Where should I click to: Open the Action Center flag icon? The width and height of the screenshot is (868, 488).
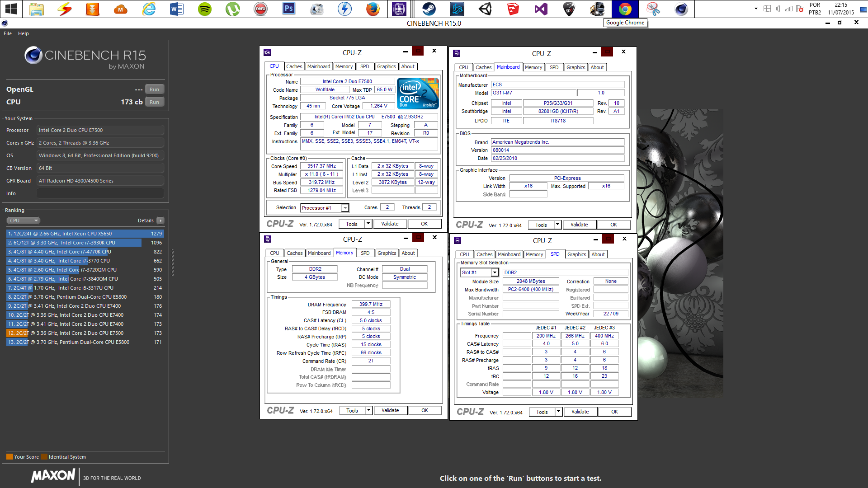[x=800, y=9]
